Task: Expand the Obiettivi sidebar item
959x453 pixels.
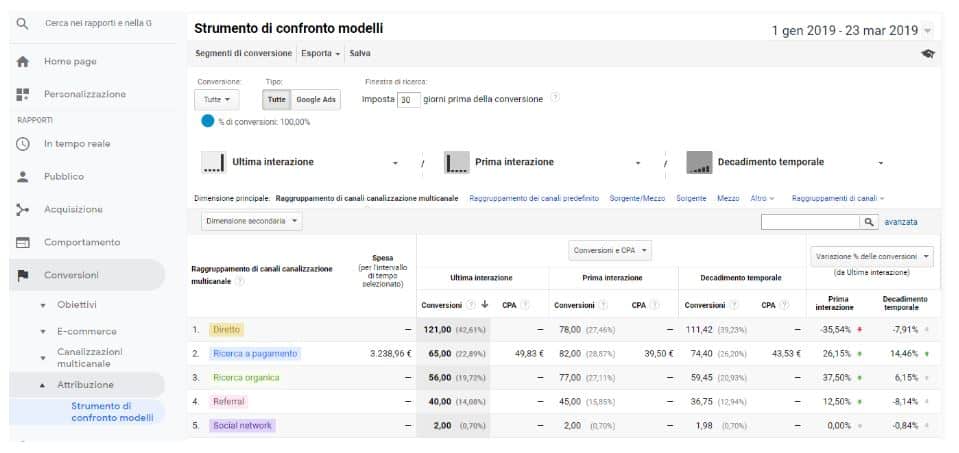Action: pos(76,304)
